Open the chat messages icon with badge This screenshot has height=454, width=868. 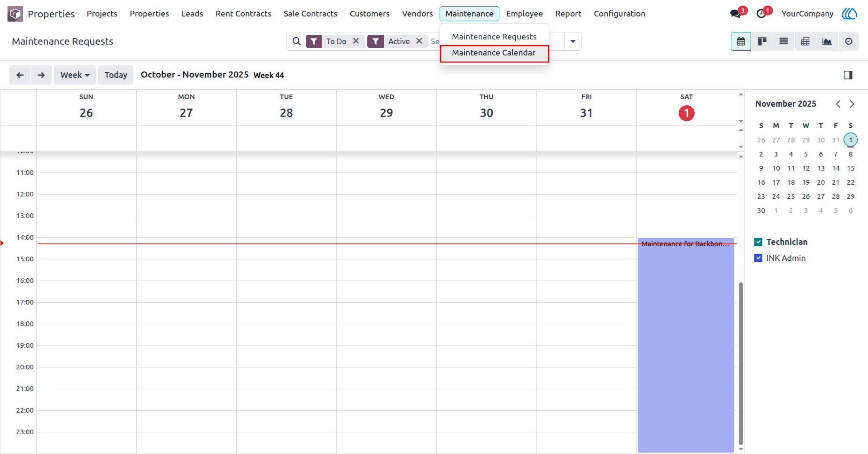pyautogui.click(x=736, y=14)
